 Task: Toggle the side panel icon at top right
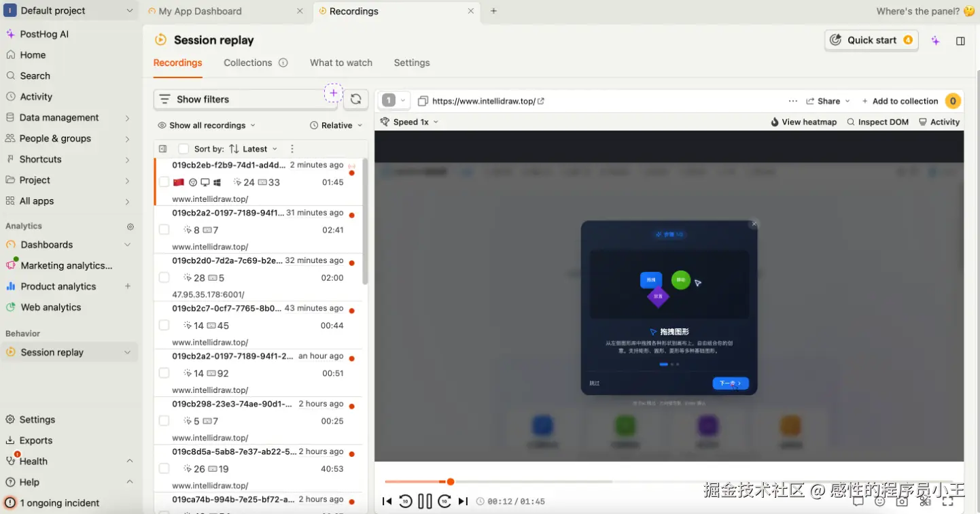(x=960, y=41)
